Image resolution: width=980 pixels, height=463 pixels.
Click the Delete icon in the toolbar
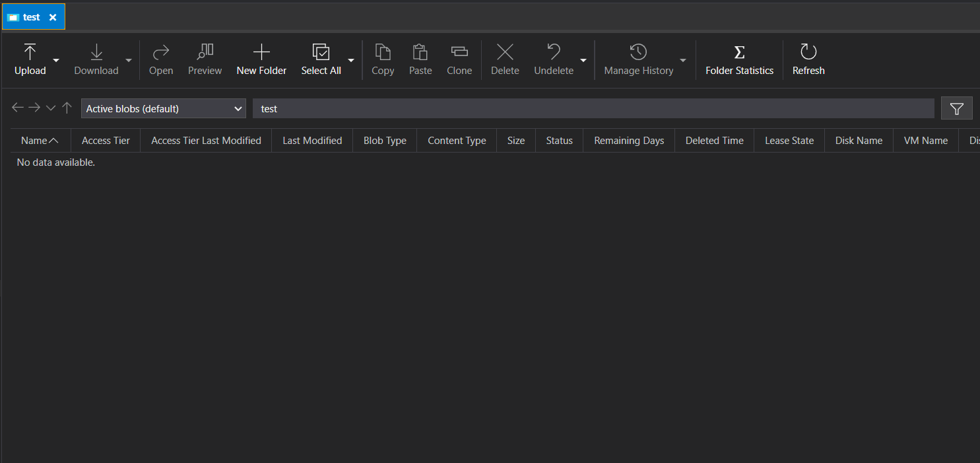coord(505,59)
